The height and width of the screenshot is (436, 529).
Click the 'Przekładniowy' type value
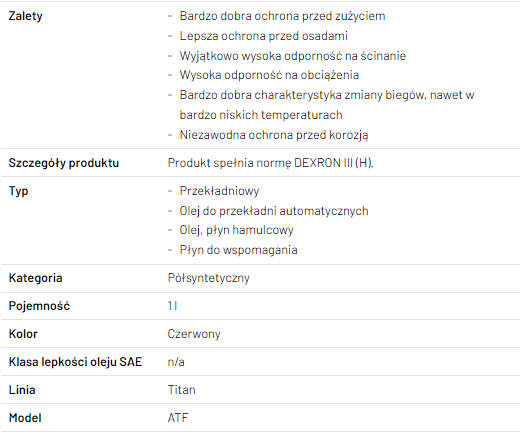coord(219,191)
